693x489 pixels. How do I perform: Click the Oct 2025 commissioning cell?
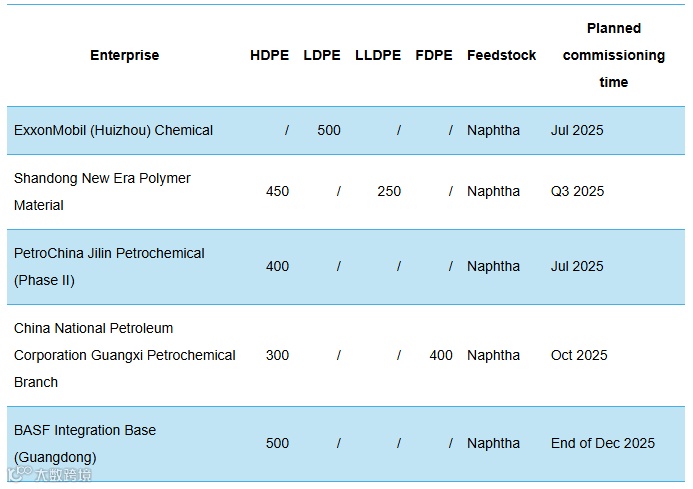579,355
